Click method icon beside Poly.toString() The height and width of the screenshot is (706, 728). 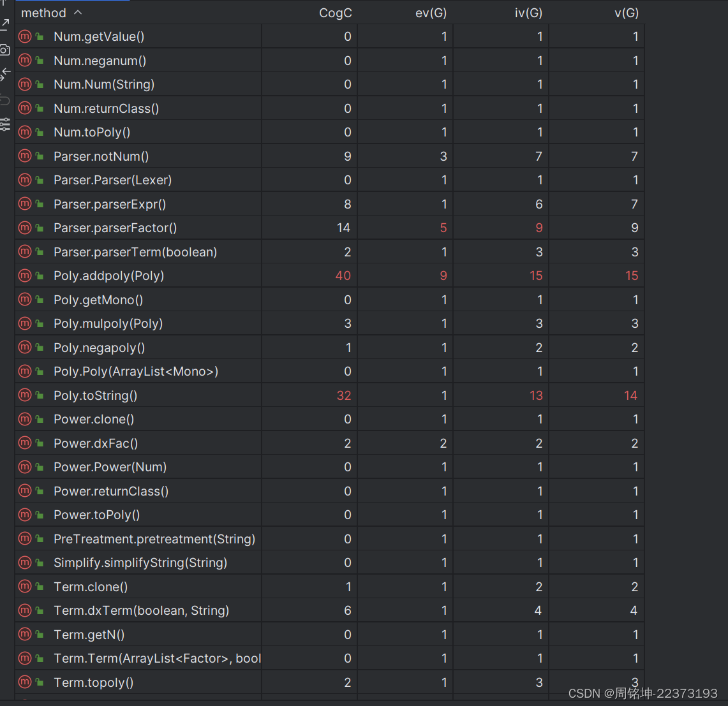pyautogui.click(x=25, y=395)
